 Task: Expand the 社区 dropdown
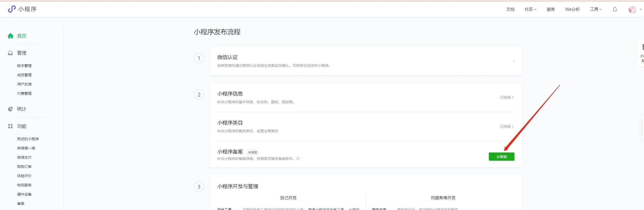click(530, 9)
